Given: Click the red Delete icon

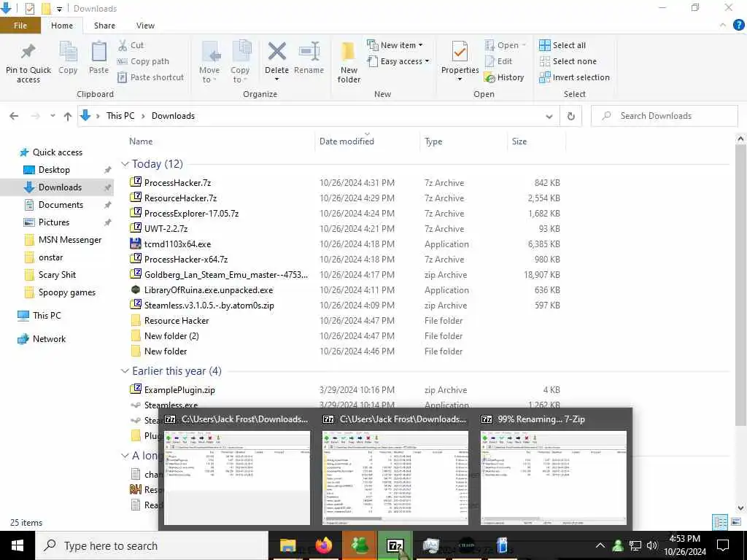Looking at the screenshot, I should (276, 52).
